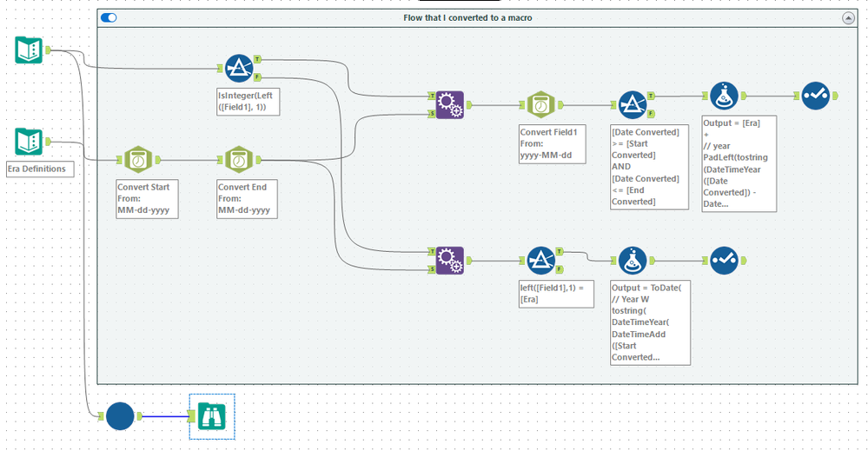Select the blank blue circle macro tool
Image resolution: width=868 pixels, height=451 pixels.
pyautogui.click(x=120, y=416)
